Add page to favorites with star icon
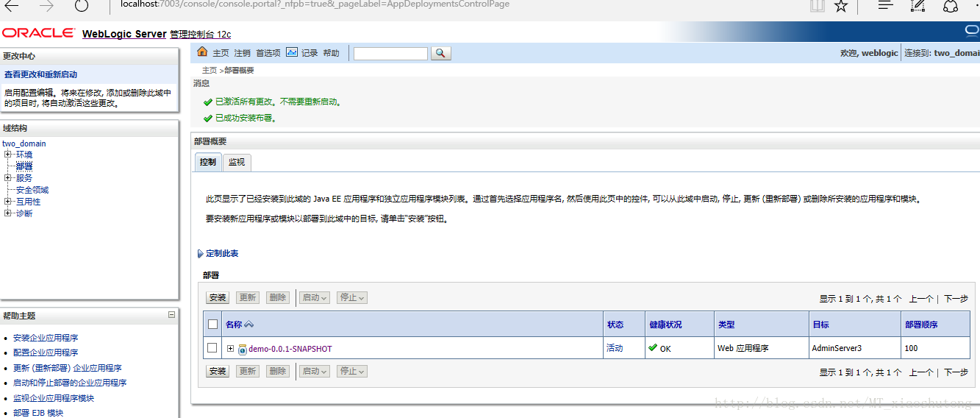 841,6
